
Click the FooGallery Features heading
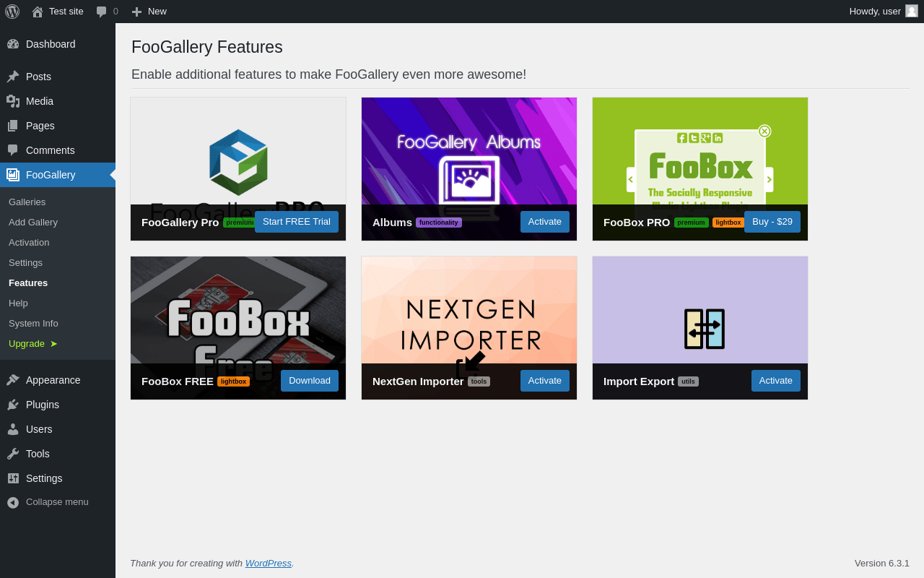pyautogui.click(x=207, y=47)
